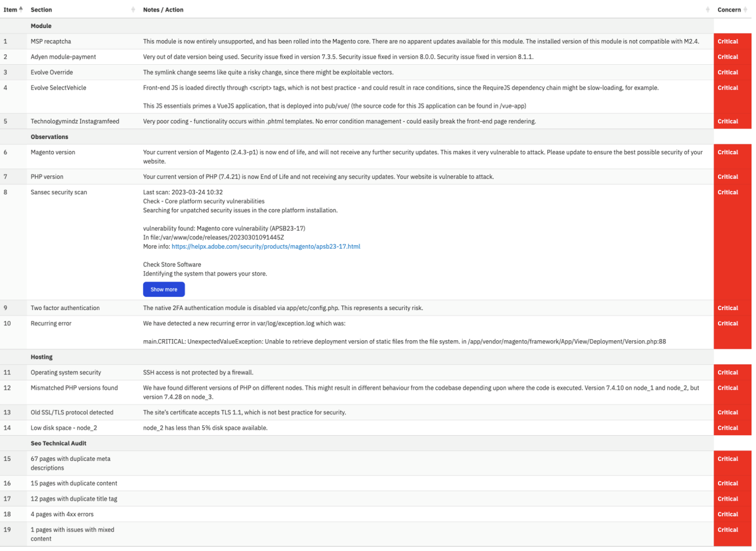
Task: Click 15 pages with duplicate content
Action: (74, 483)
